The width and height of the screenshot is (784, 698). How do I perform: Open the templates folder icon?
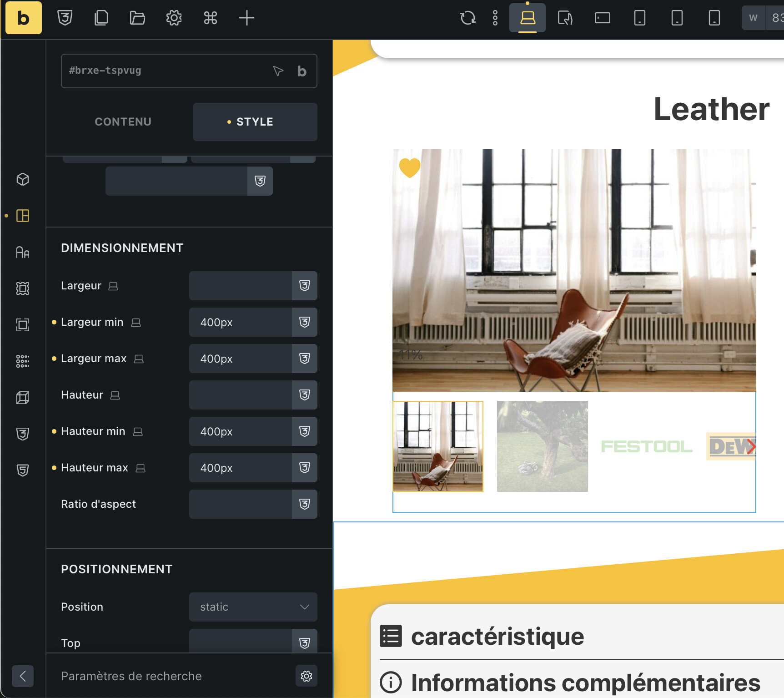click(137, 18)
